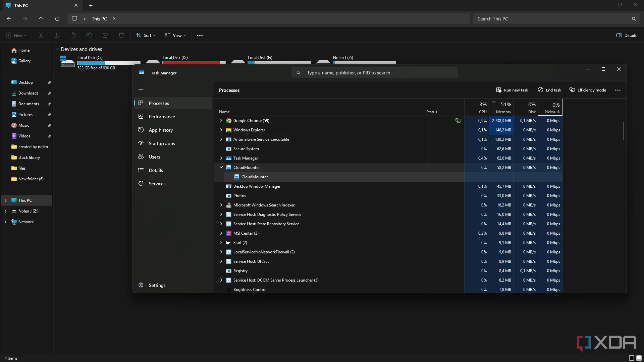Image resolution: width=644 pixels, height=362 pixels.
Task: Open the Sort dropdown in Explorer
Action: click(x=146, y=35)
